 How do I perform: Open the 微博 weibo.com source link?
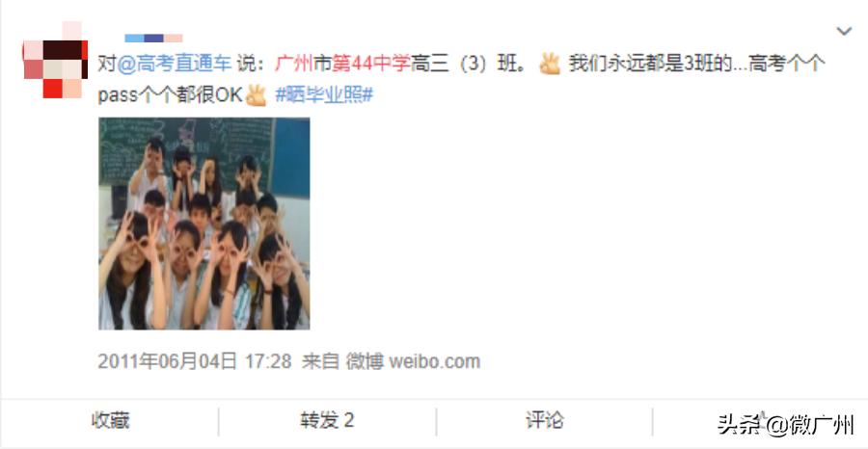click(x=413, y=361)
